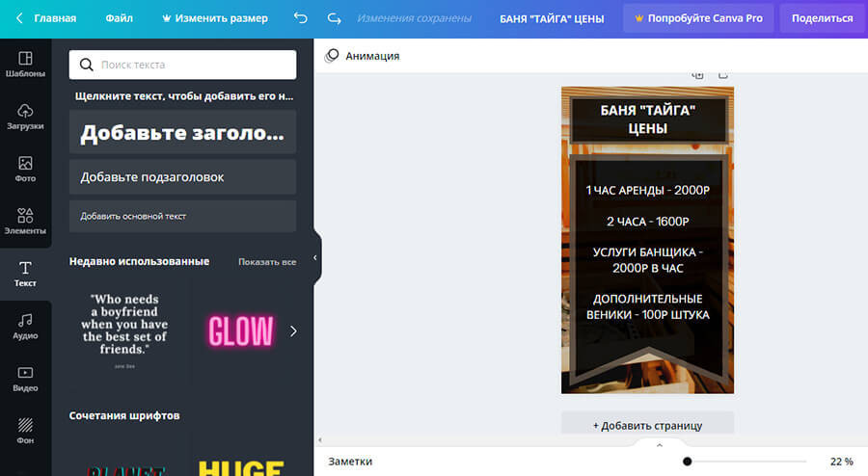Viewport: 868px width, 476px height.
Task: Click the undo arrow icon
Action: (x=301, y=18)
